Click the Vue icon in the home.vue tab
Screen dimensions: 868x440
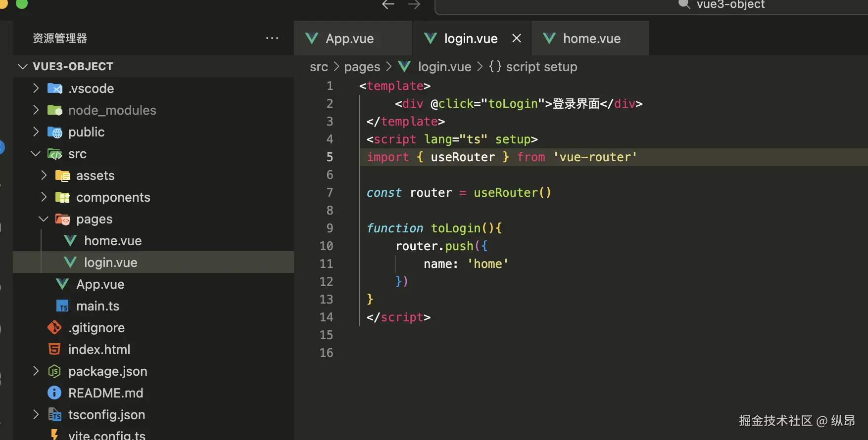[549, 38]
